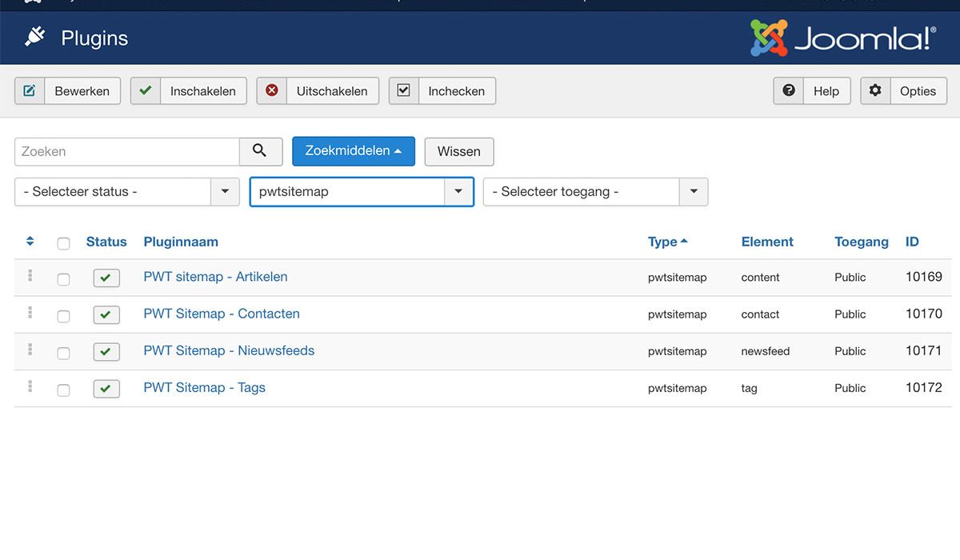Click the question mark icon on Help button

pos(789,90)
